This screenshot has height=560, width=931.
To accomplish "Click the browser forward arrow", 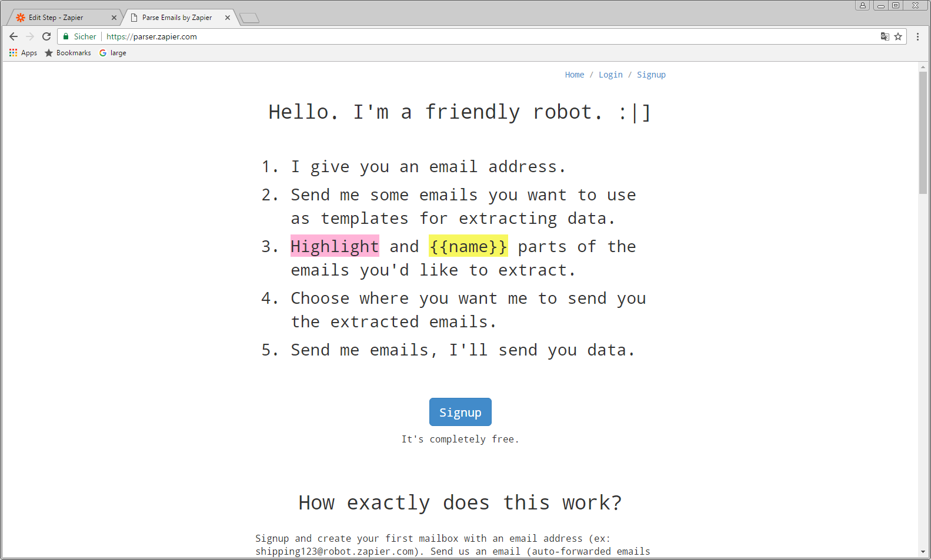I will 30,36.
